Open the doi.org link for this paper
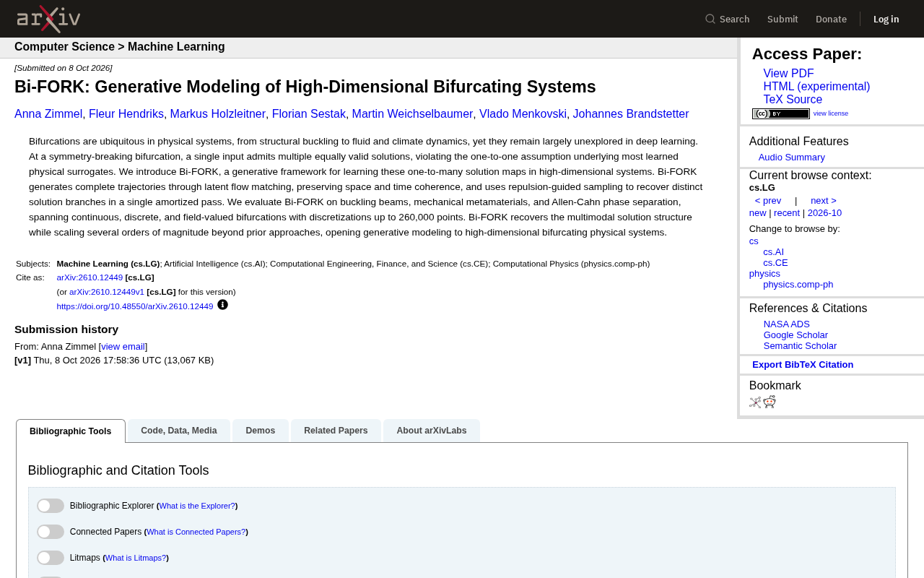The height and width of the screenshot is (578, 924). tap(135, 306)
